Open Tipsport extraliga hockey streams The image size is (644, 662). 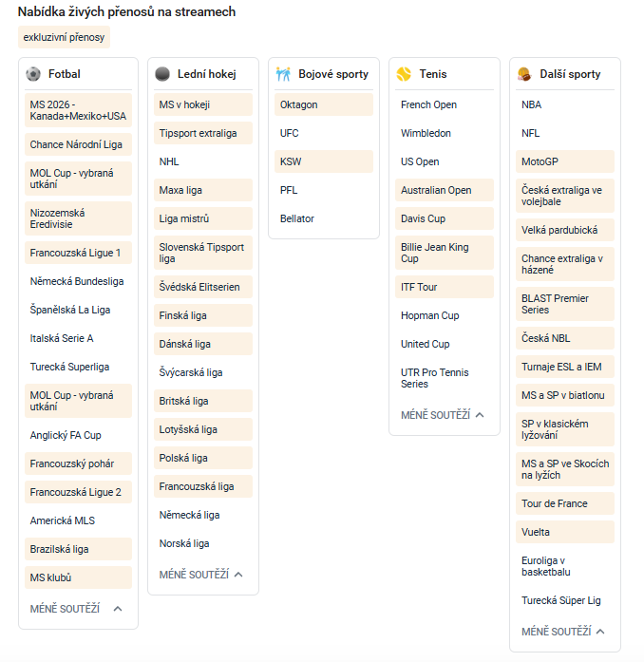pyautogui.click(x=203, y=133)
